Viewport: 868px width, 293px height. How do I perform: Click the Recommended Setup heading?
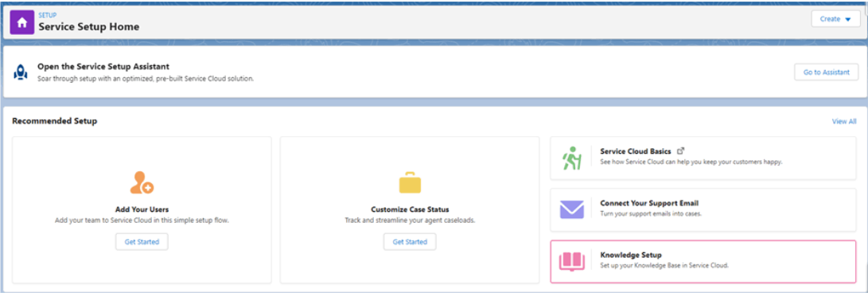[x=55, y=121]
